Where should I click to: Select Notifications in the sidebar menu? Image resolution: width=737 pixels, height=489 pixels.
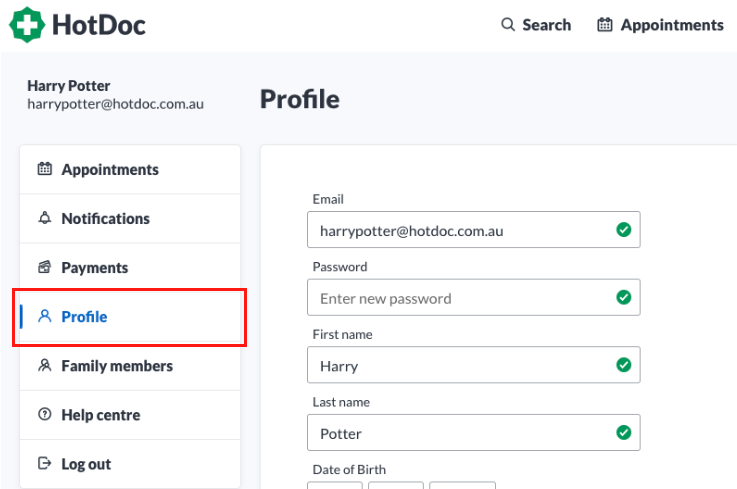pos(130,219)
